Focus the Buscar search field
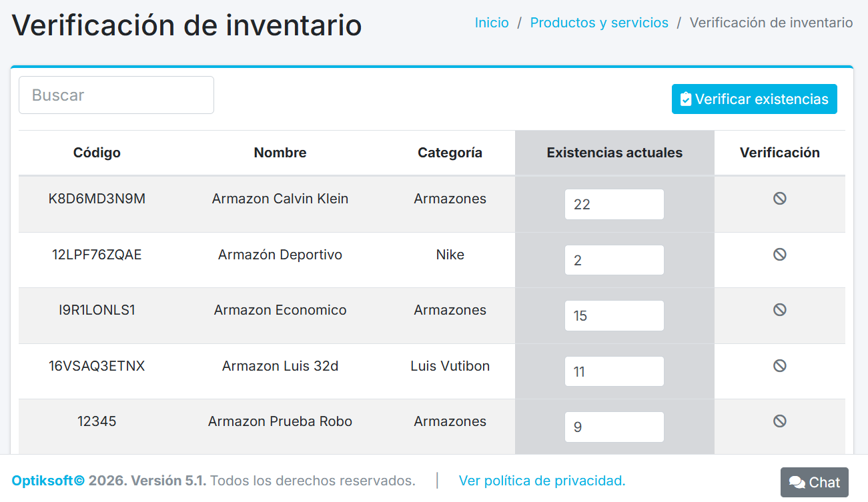 (x=116, y=95)
